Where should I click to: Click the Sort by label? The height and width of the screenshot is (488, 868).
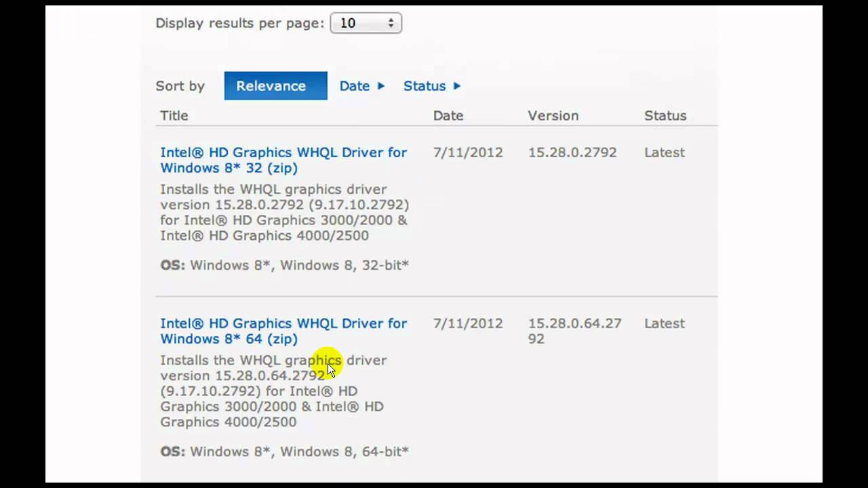[180, 86]
